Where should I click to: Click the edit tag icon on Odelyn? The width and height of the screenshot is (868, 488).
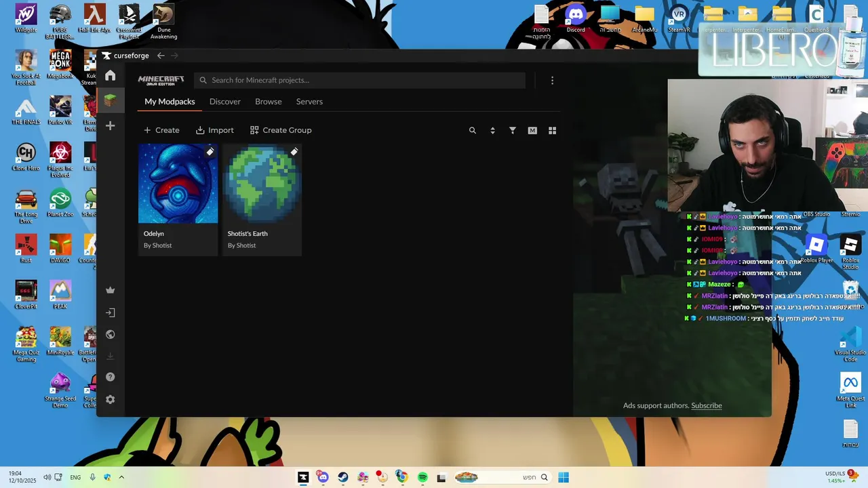click(210, 152)
